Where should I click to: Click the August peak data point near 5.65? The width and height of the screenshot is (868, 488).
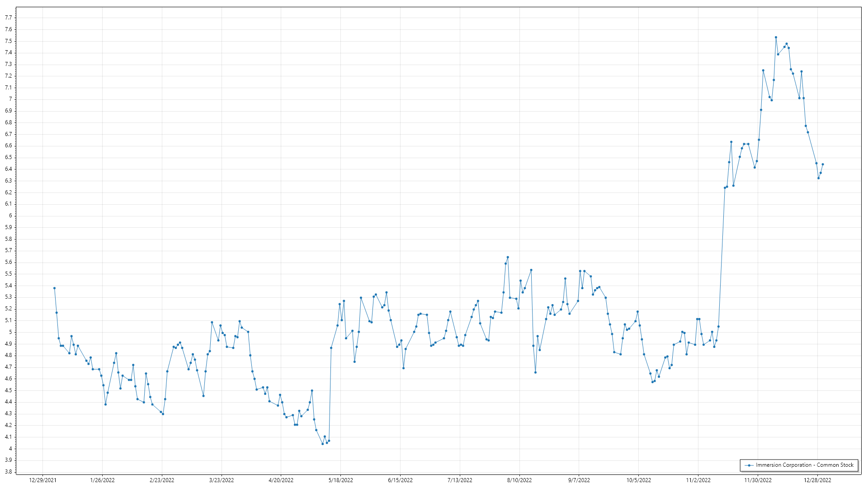[508, 257]
